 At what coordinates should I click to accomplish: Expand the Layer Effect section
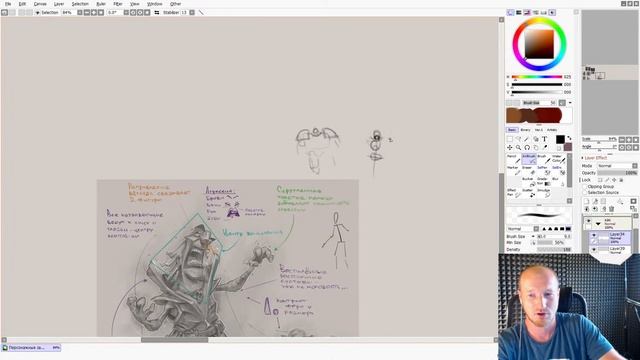pyautogui.click(x=596, y=158)
